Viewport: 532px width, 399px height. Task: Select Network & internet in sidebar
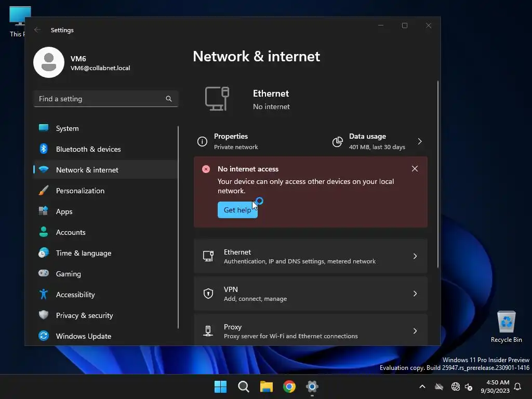click(105, 170)
